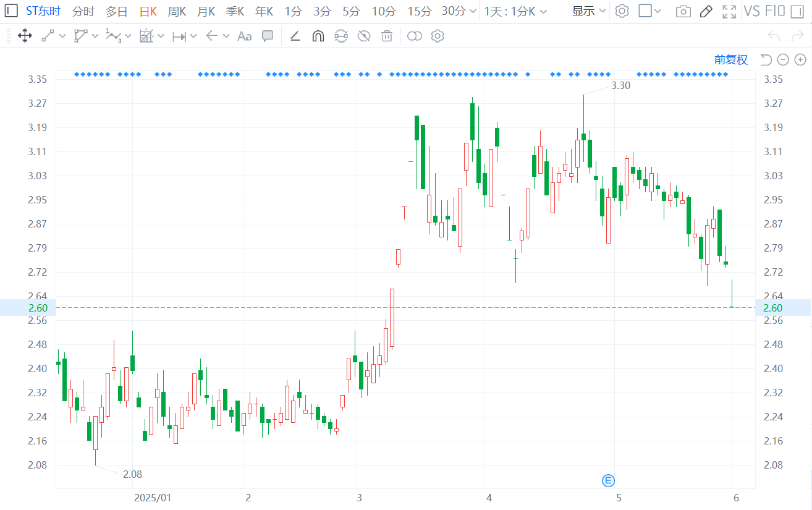The image size is (812, 510).
Task: Click the drawing sync loop icon
Action: 341,36
